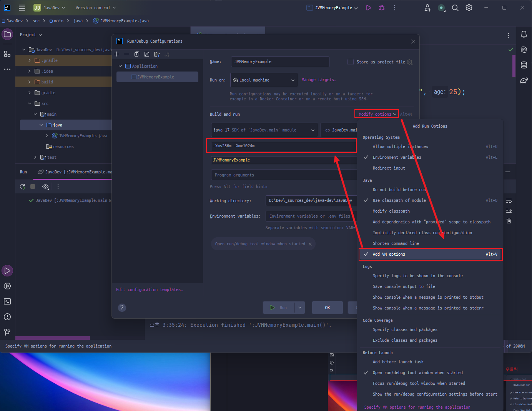This screenshot has width=532, height=411.
Task: Click the Search Everywhere magnifier icon
Action: coord(455,8)
